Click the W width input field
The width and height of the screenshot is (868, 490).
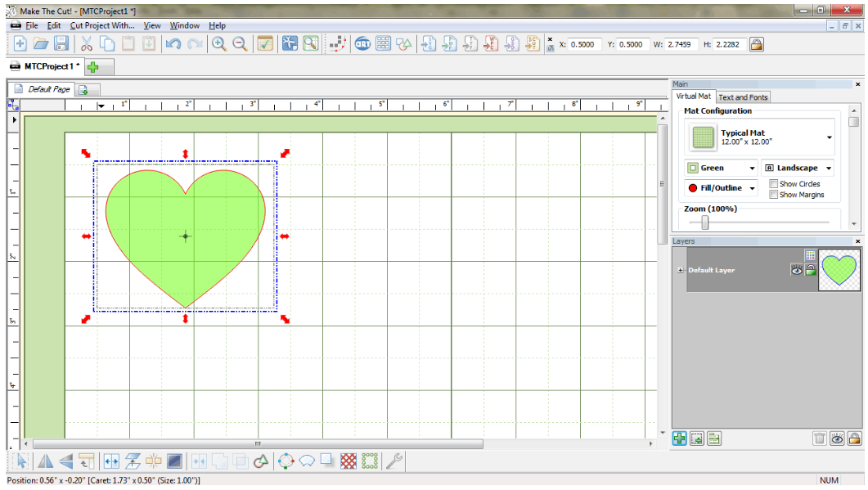click(x=681, y=44)
